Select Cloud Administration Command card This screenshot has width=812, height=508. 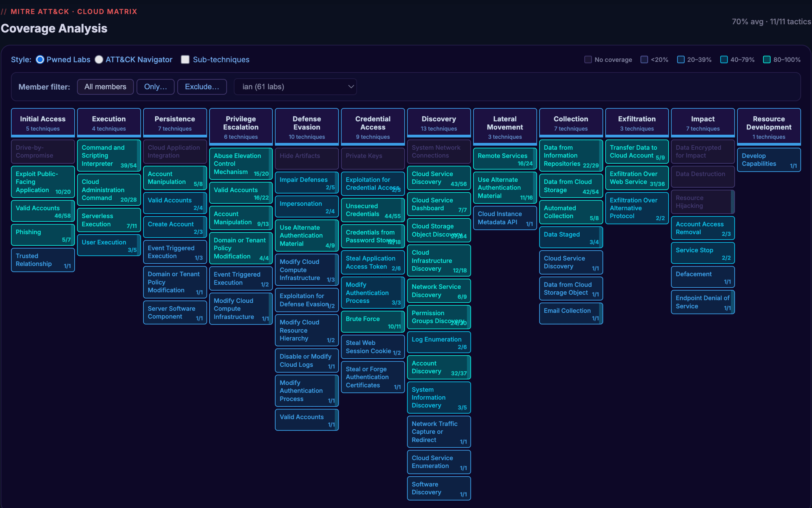tap(109, 190)
